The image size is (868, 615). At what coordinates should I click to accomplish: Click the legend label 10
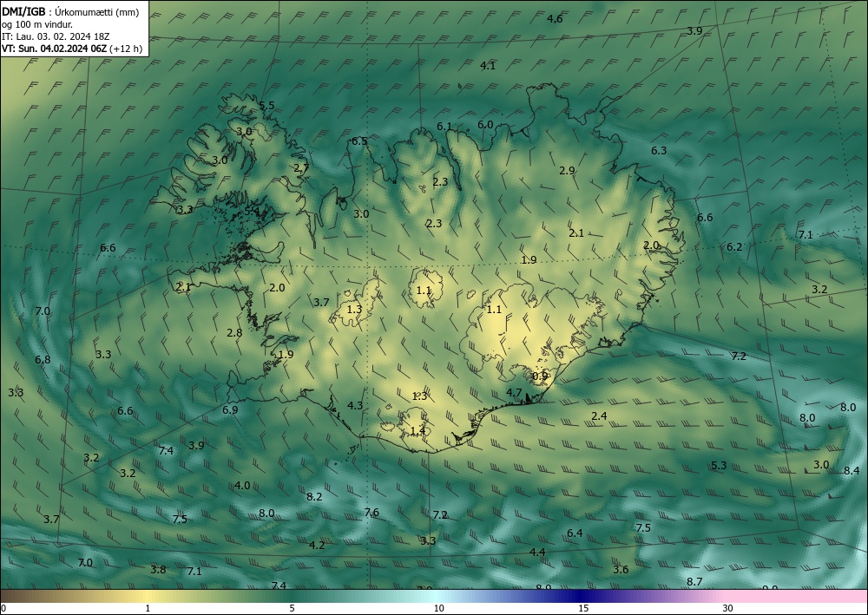click(439, 609)
